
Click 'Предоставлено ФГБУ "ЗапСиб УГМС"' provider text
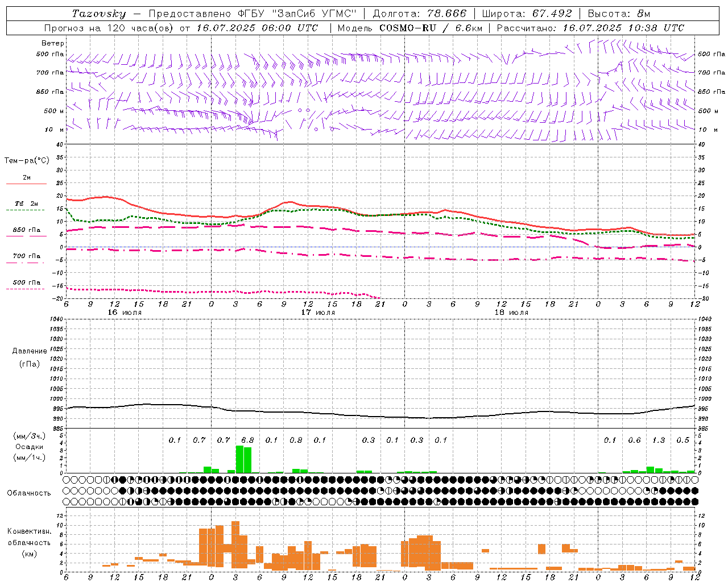point(253,14)
